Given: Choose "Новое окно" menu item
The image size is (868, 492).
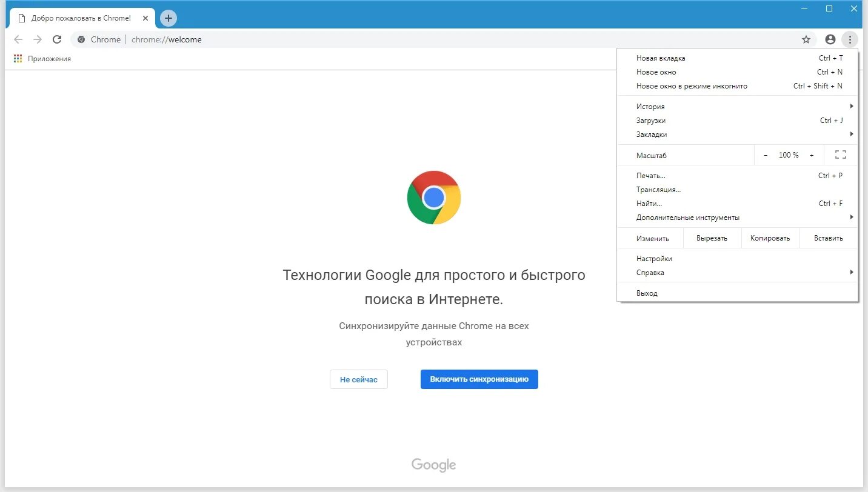Looking at the screenshot, I should click(738, 72).
